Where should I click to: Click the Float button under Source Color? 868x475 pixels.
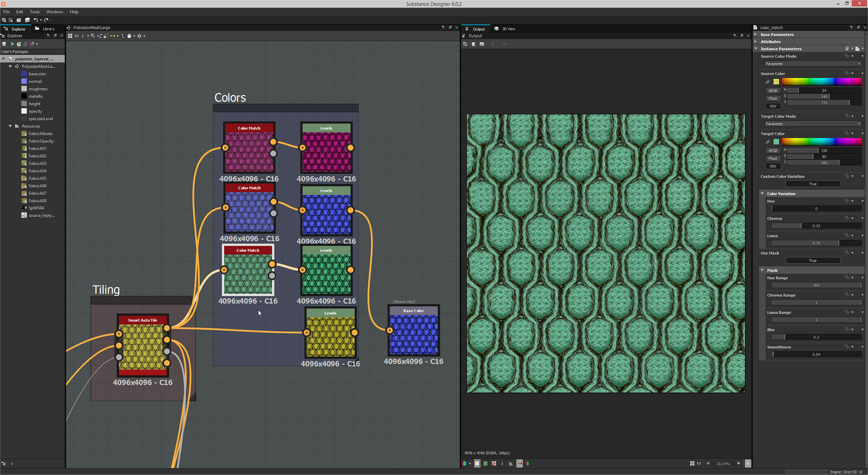tap(773, 99)
